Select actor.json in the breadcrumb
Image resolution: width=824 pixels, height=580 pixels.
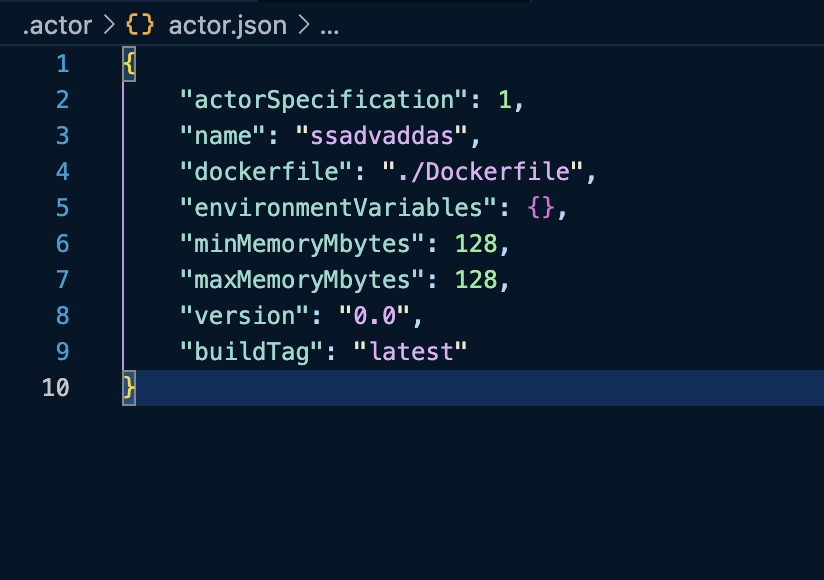(x=228, y=25)
